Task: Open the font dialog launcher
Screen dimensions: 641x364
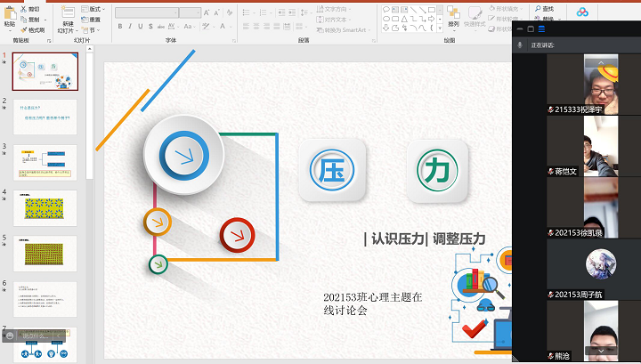Action: tap(234, 40)
